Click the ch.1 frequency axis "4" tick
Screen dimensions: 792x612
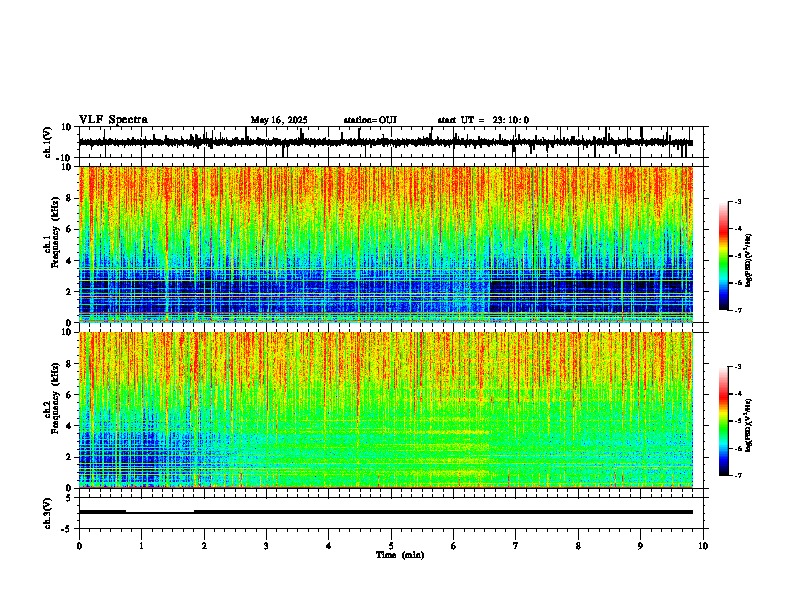tap(69, 261)
